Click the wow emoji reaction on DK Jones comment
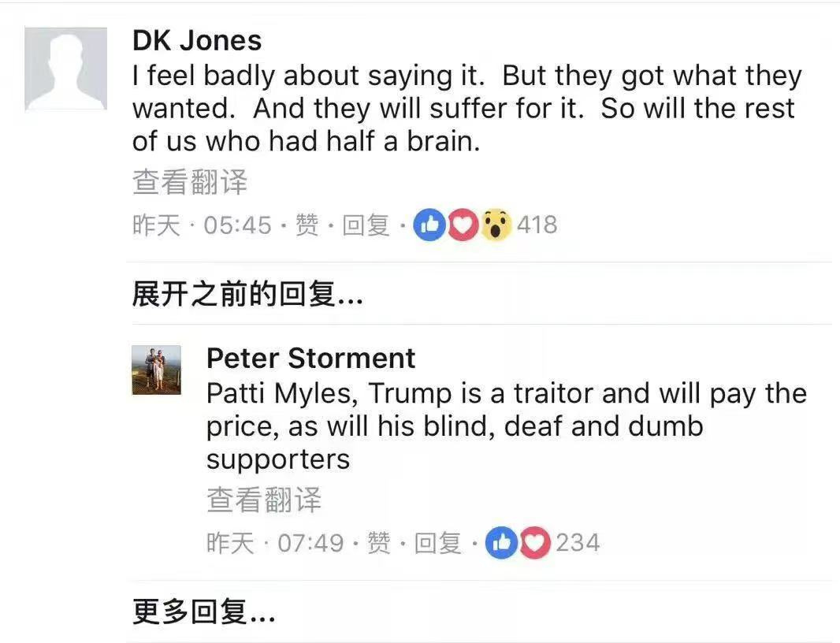840x643 pixels. (496, 225)
